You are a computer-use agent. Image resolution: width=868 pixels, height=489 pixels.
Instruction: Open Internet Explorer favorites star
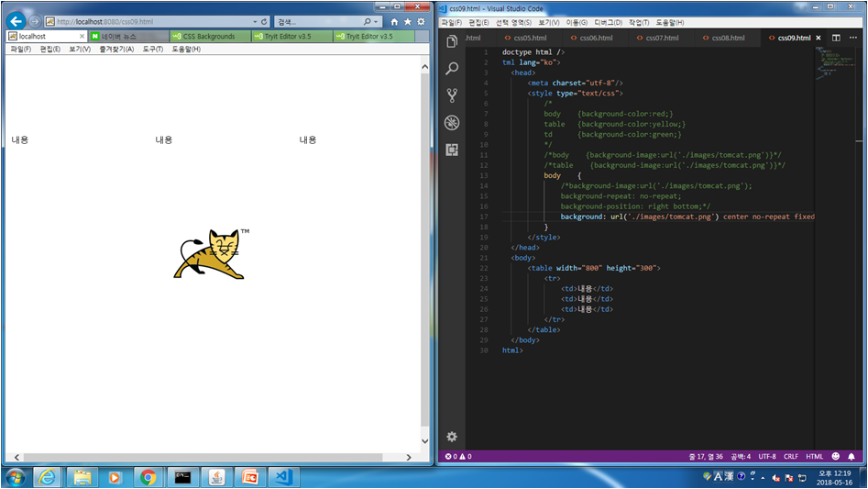(408, 22)
